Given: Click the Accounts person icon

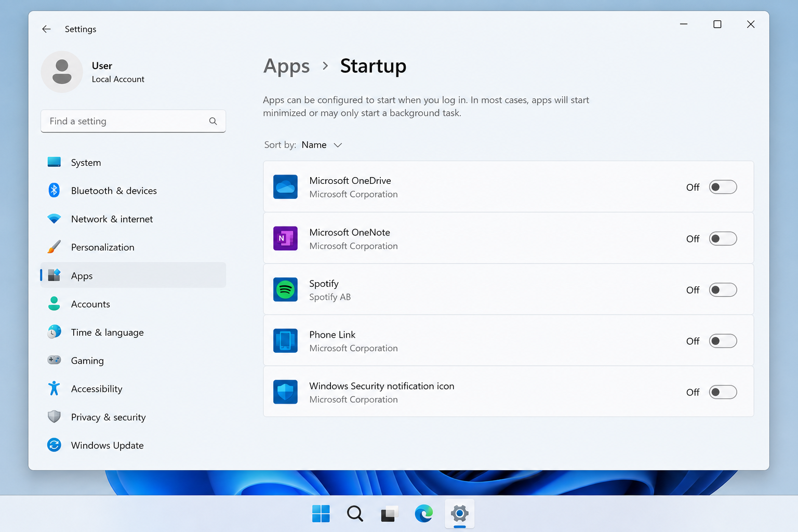Looking at the screenshot, I should click(54, 303).
